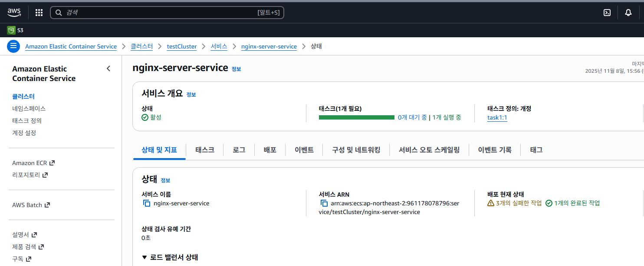Select 계정 설정 in the sidebar
Image resolution: width=644 pixels, height=266 pixels.
pos(24,133)
